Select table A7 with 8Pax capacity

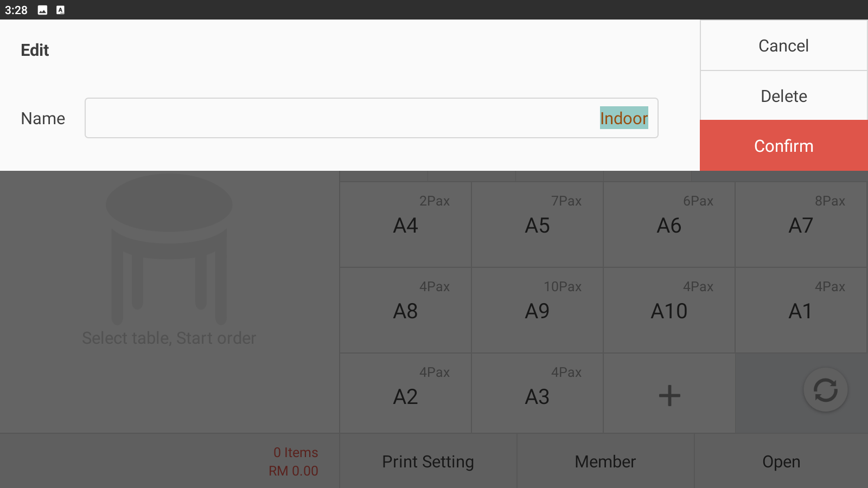click(x=801, y=225)
